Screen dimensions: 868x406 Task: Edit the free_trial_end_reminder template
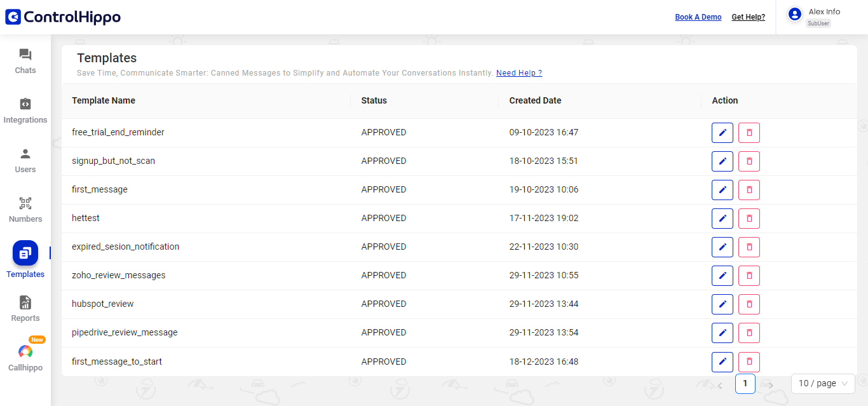coord(722,132)
